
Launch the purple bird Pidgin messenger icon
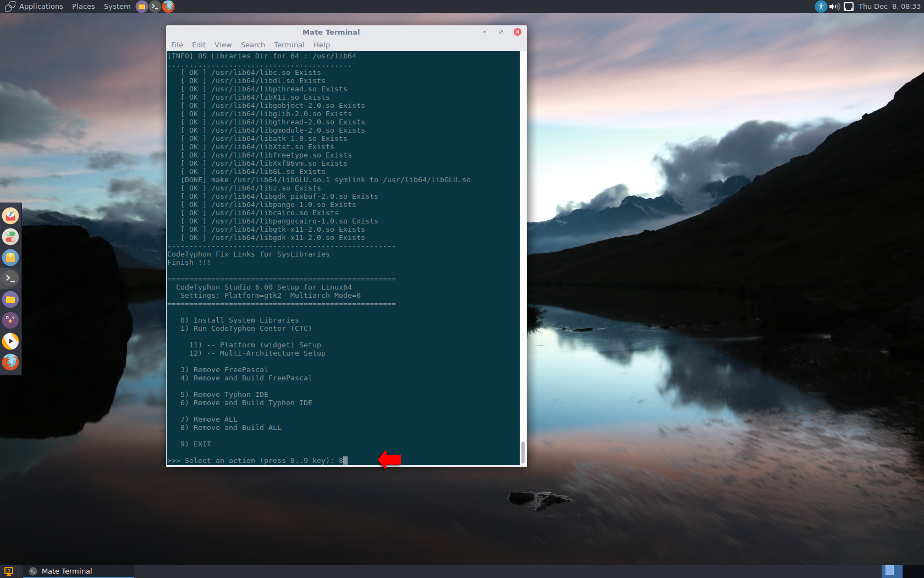pyautogui.click(x=10, y=320)
